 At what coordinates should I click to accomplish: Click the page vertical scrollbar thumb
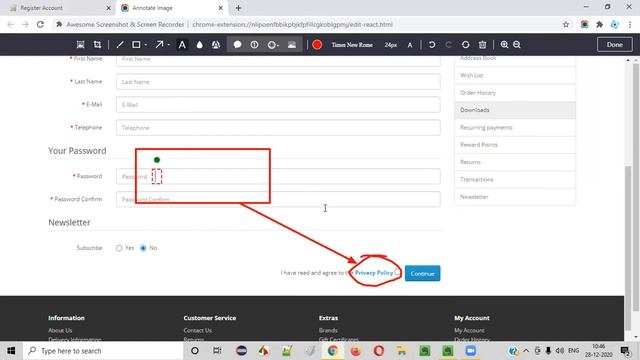click(x=629, y=247)
